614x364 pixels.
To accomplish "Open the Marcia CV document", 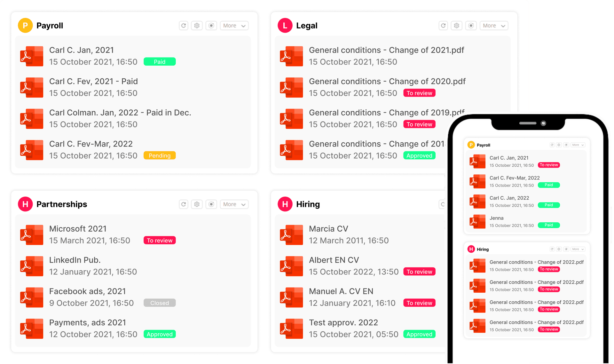I will tap(328, 229).
